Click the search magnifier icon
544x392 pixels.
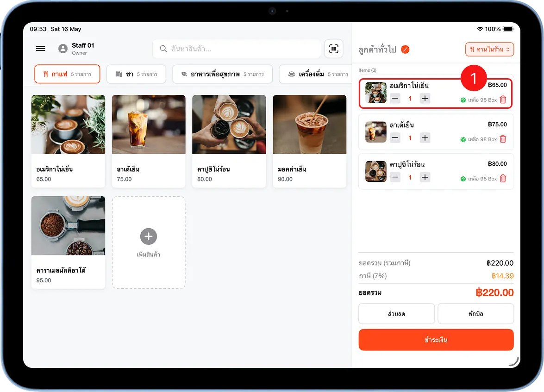coord(163,49)
